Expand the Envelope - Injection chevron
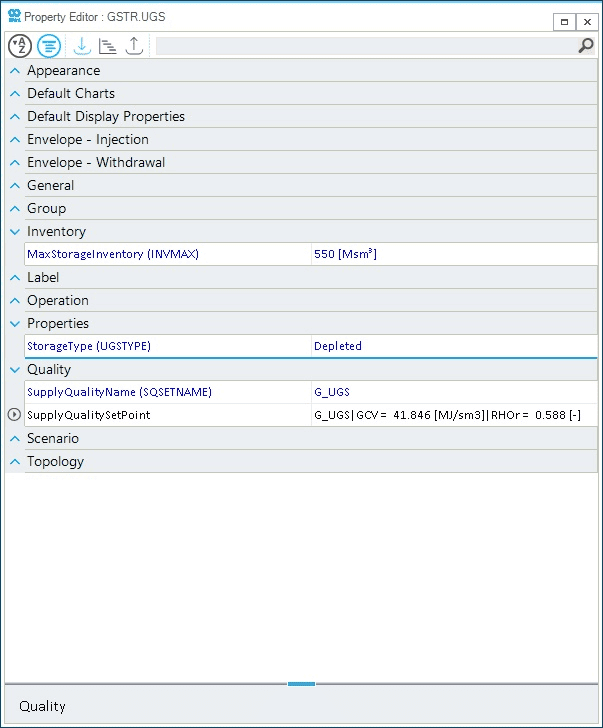603x728 pixels. point(15,139)
